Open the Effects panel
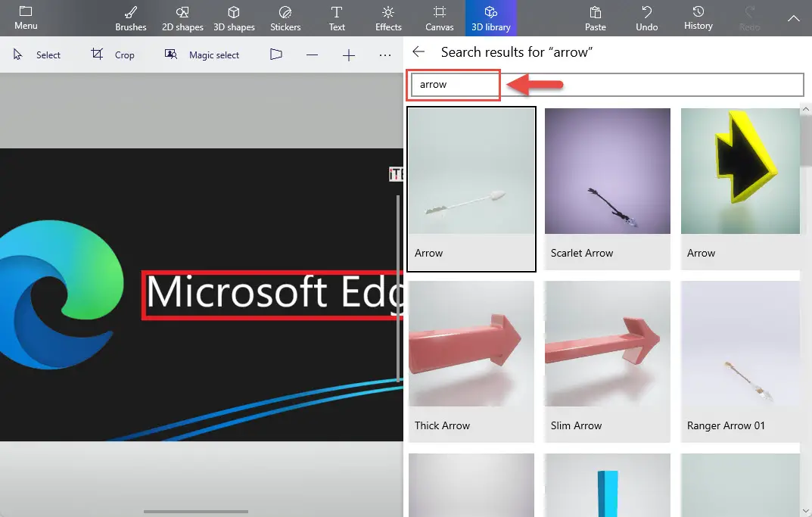This screenshot has height=517, width=812. click(x=387, y=18)
